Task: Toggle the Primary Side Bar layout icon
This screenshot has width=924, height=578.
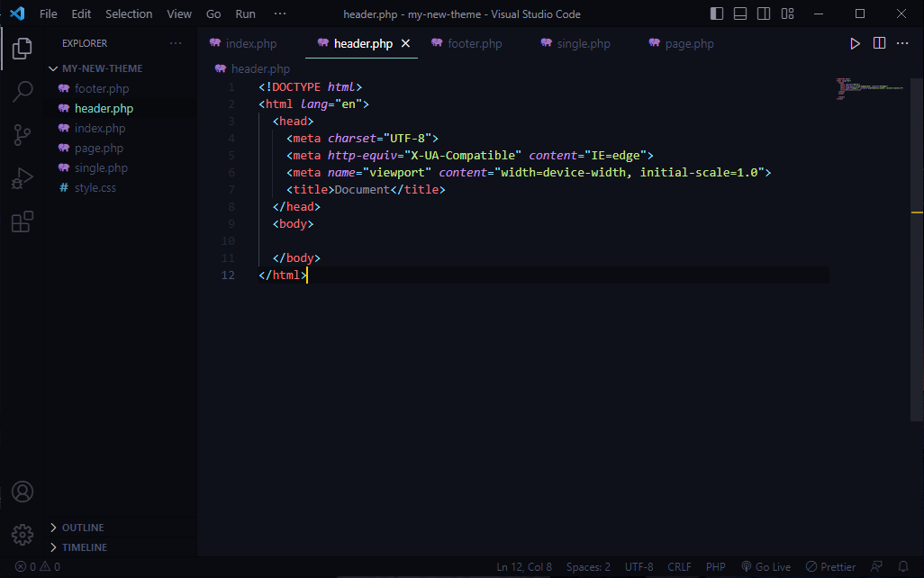Action: click(x=717, y=14)
